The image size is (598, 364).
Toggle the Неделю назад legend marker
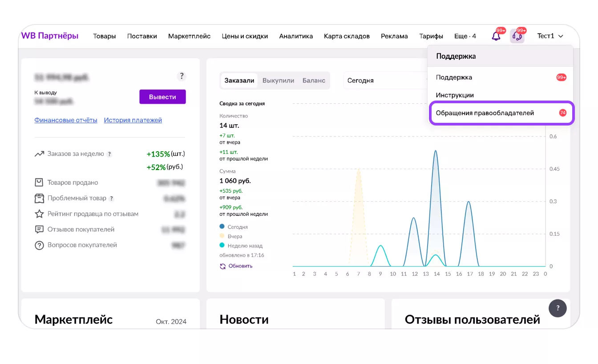pyautogui.click(x=222, y=246)
